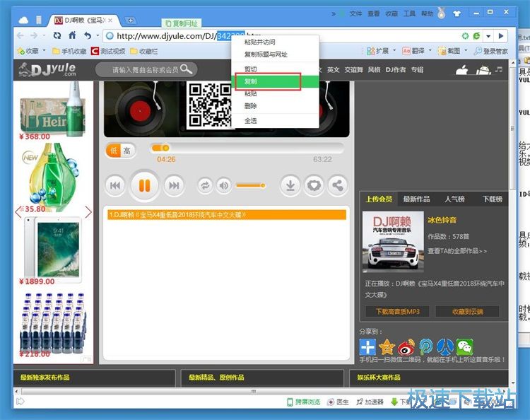The height and width of the screenshot is (420, 530).
Task: Mute the player volume speaker
Action: [x=224, y=185]
